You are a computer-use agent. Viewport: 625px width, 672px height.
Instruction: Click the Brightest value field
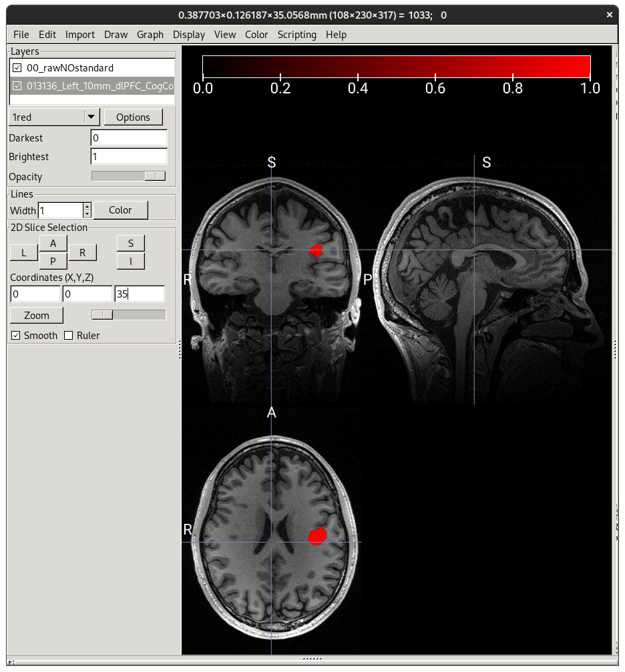128,157
